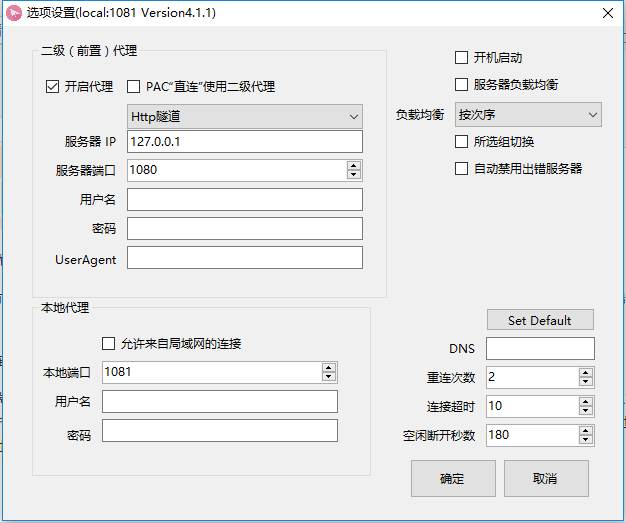Check the 所选组切换 option
This screenshot has height=523, width=626.
462,142
